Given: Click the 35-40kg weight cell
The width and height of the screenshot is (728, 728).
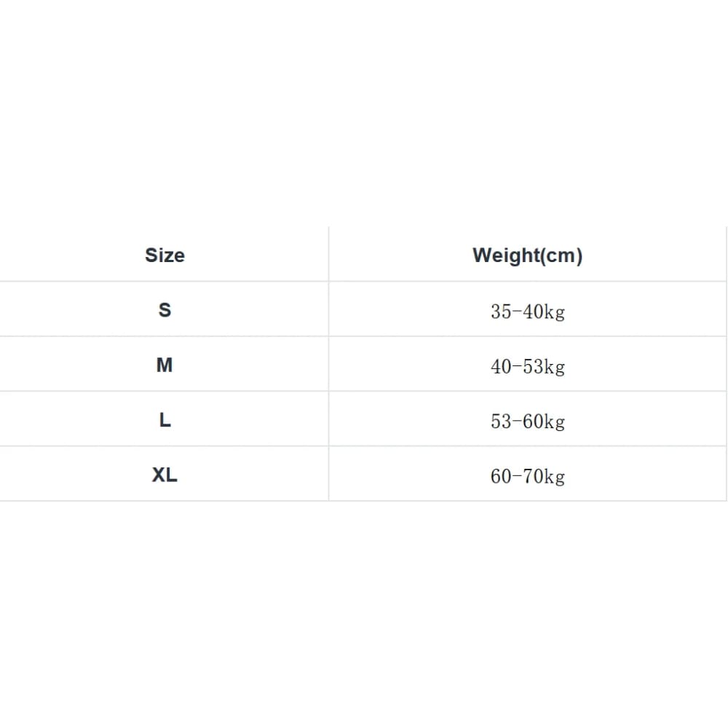Looking at the screenshot, I should (x=527, y=312).
